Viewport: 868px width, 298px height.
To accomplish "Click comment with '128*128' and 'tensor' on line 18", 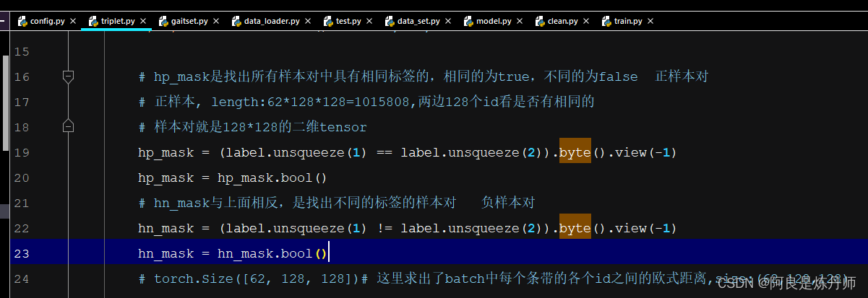I will point(253,127).
